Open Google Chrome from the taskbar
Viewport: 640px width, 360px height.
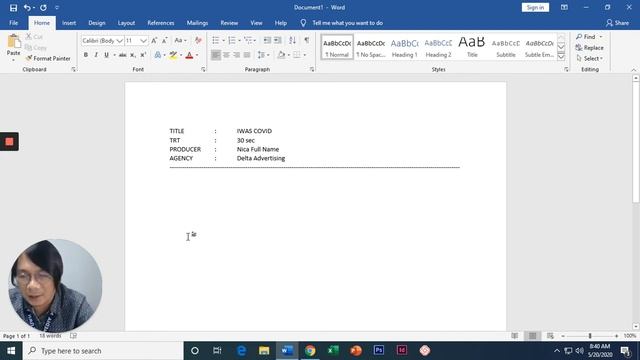click(310, 350)
